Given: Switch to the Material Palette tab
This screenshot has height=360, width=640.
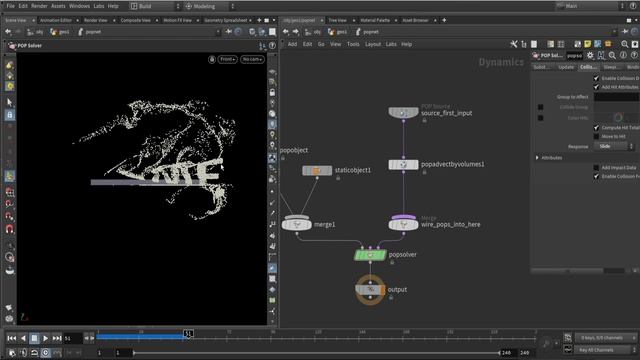Looking at the screenshot, I should pyautogui.click(x=375, y=20).
